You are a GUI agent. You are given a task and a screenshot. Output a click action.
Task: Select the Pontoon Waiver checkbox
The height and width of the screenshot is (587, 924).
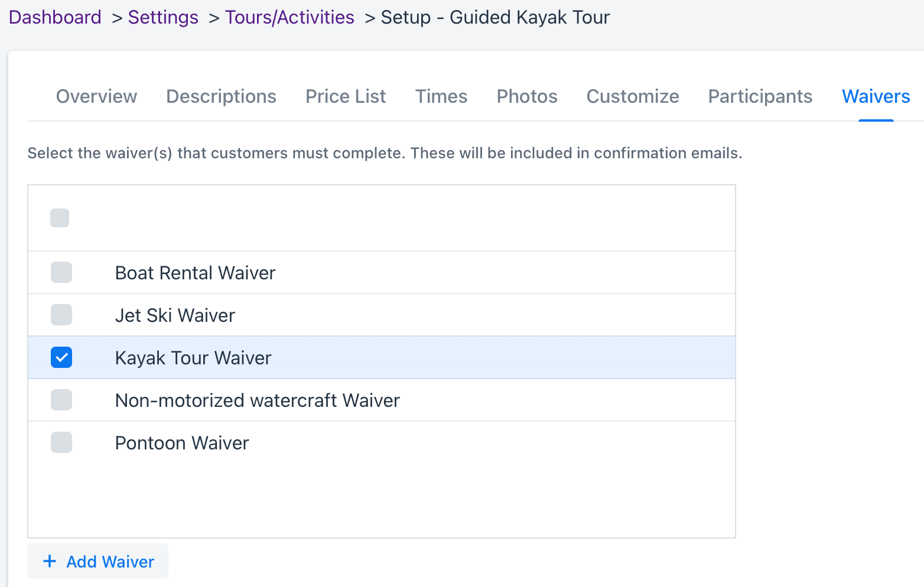pyautogui.click(x=61, y=442)
